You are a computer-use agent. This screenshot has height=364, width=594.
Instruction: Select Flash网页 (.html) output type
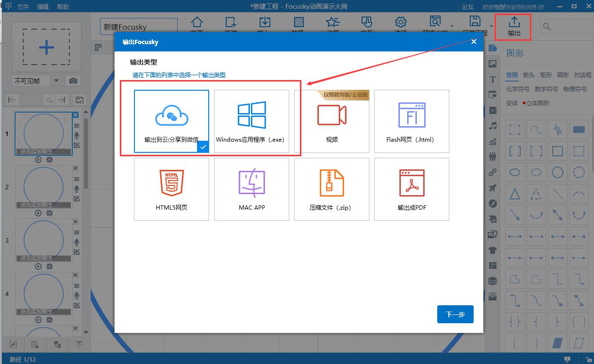[412, 121]
